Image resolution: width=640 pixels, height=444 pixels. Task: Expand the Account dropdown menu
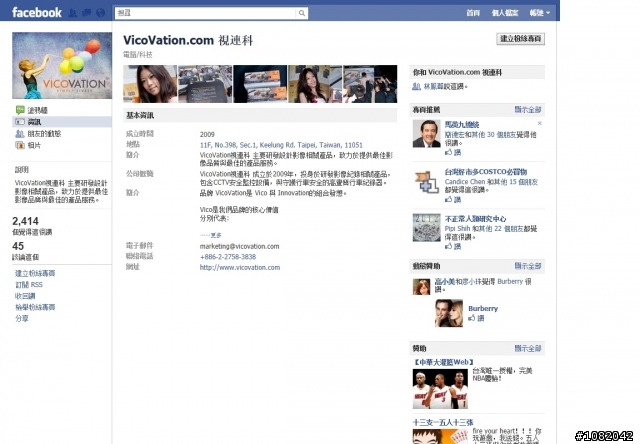coord(540,13)
